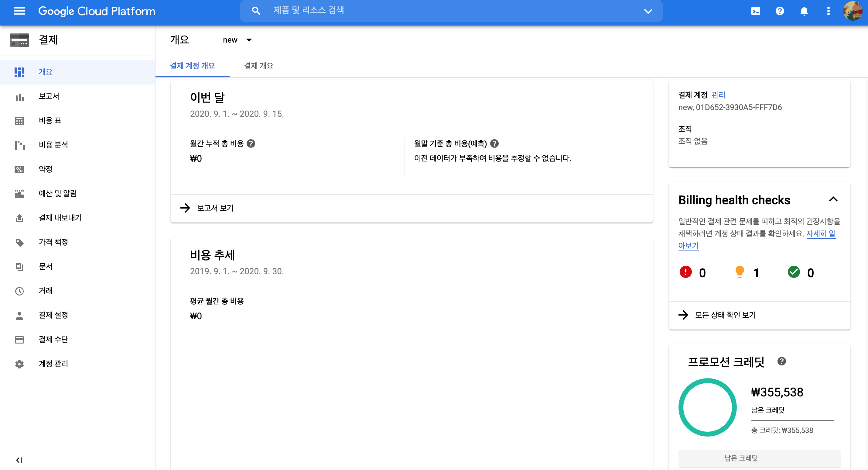This screenshot has width=868, height=470.
Task: Collapse the sidebar with the bottom arrow
Action: [x=19, y=460]
